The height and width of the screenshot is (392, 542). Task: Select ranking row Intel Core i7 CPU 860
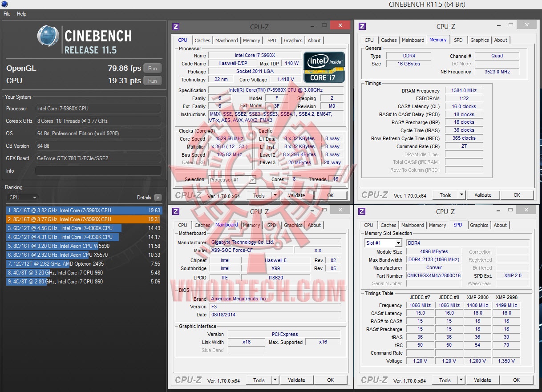tap(84, 282)
